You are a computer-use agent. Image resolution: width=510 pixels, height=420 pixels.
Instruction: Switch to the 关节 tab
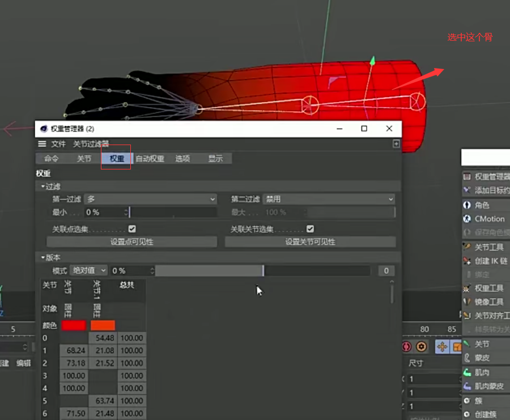coord(84,159)
